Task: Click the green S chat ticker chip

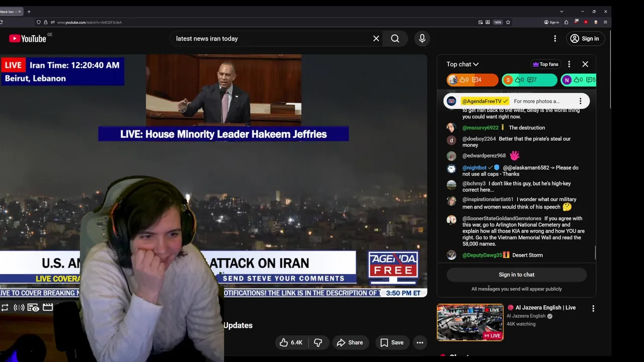Action: 529,80
